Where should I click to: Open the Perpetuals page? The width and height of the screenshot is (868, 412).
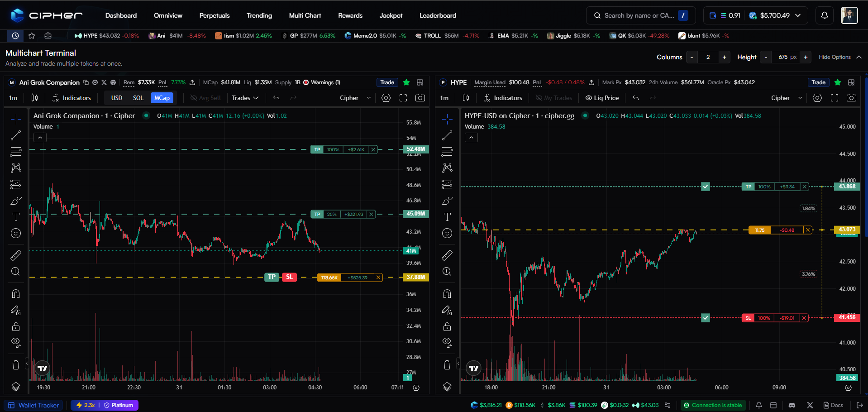[x=215, y=15]
